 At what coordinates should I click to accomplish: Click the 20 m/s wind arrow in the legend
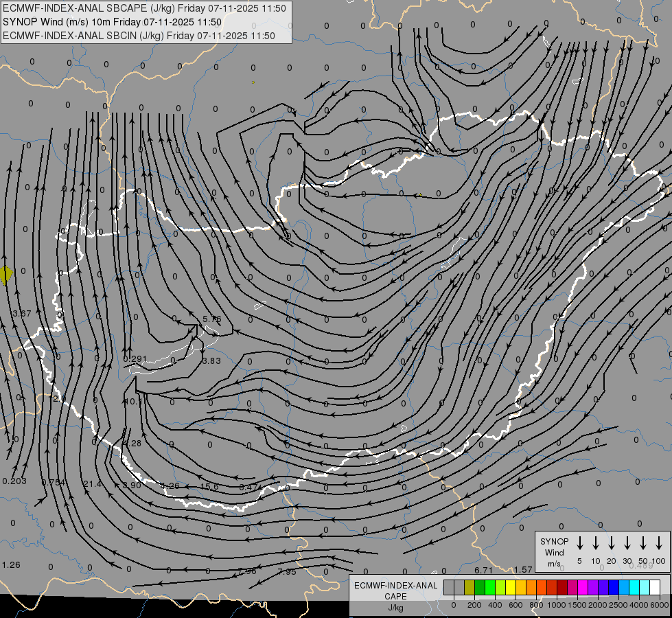pos(611,542)
